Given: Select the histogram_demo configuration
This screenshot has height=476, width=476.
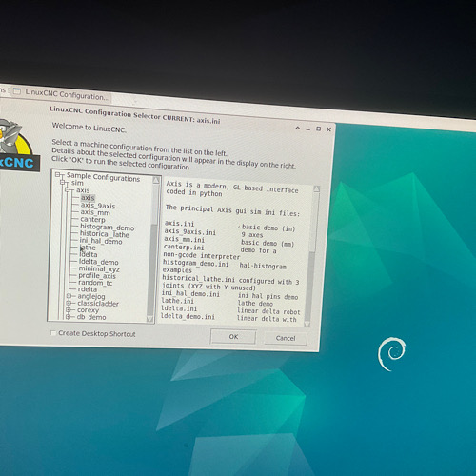Looking at the screenshot, I should tap(108, 228).
